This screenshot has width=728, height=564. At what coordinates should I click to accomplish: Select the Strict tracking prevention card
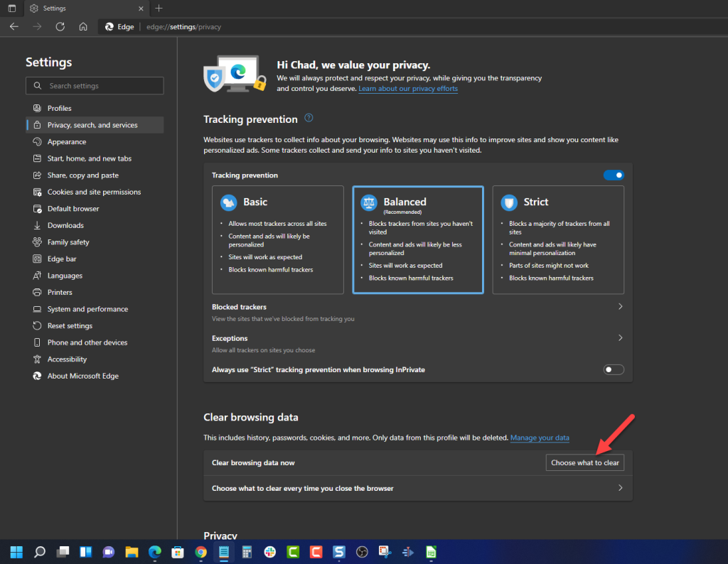(558, 240)
